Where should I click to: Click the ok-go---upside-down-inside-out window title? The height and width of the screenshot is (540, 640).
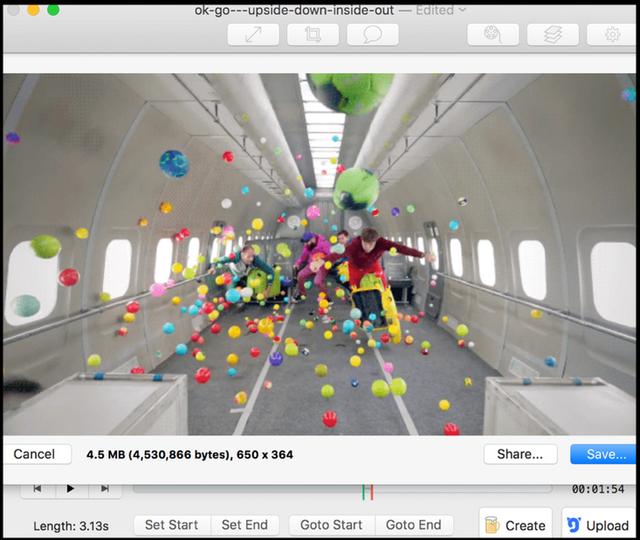[294, 10]
